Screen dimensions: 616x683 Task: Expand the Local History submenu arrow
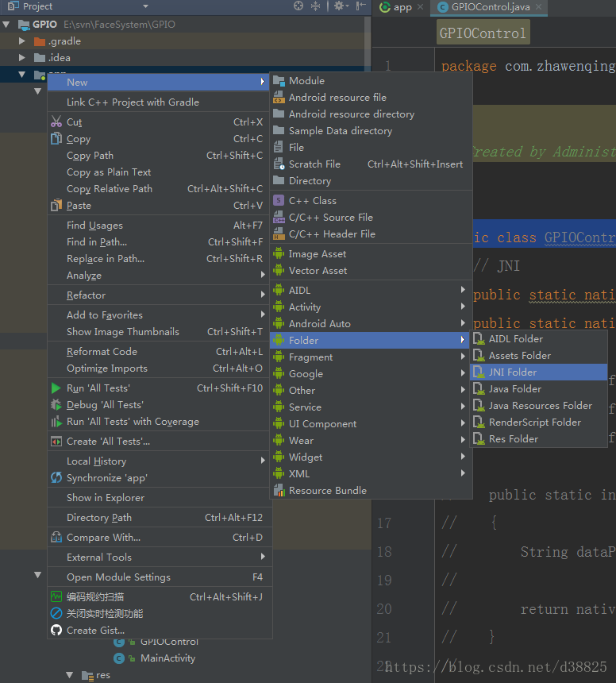(x=263, y=461)
